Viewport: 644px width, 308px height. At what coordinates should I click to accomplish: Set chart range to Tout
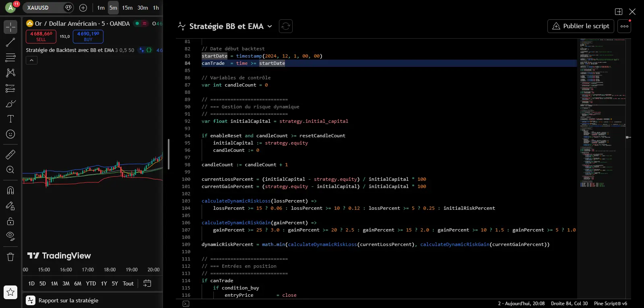coord(128,283)
